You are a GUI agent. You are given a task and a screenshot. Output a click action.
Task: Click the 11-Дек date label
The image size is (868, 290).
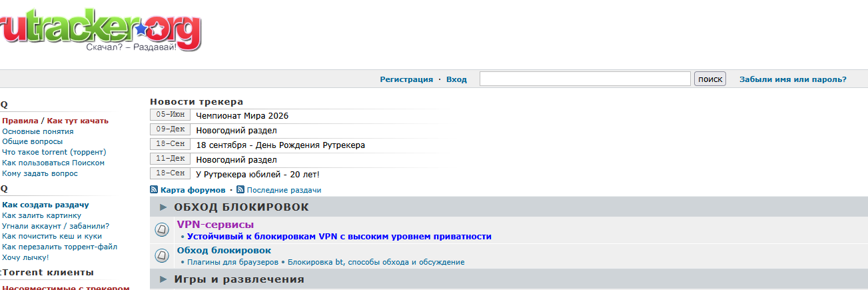(x=171, y=159)
